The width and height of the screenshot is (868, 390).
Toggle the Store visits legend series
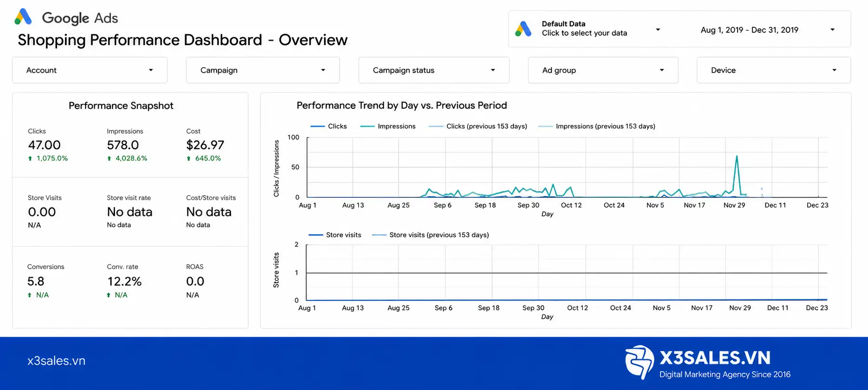pos(335,235)
